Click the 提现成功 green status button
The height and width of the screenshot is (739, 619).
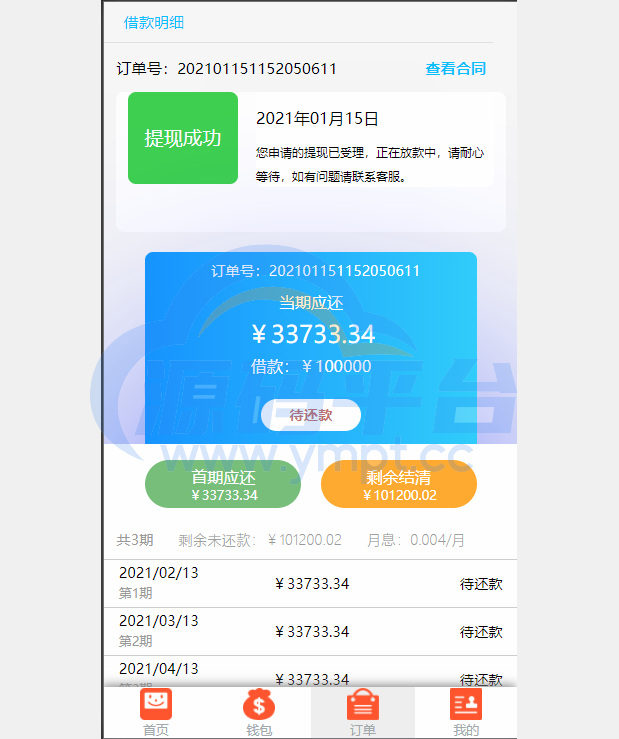point(183,138)
